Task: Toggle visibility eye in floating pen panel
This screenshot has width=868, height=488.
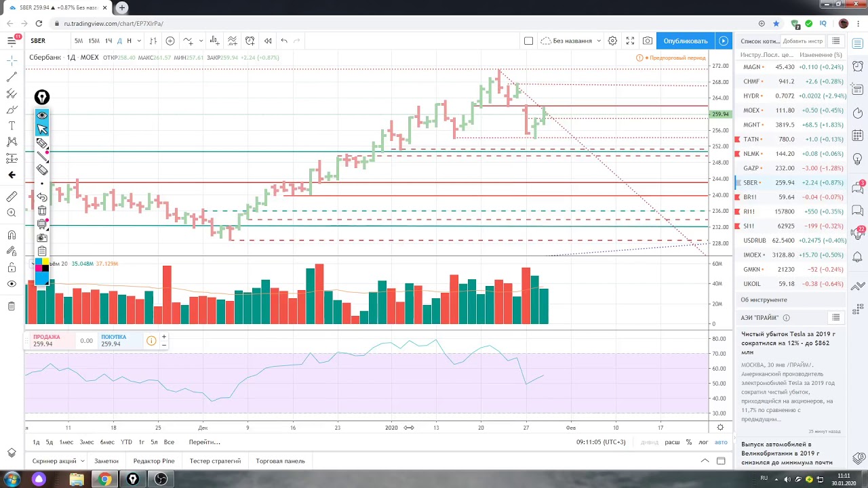Action: [42, 115]
